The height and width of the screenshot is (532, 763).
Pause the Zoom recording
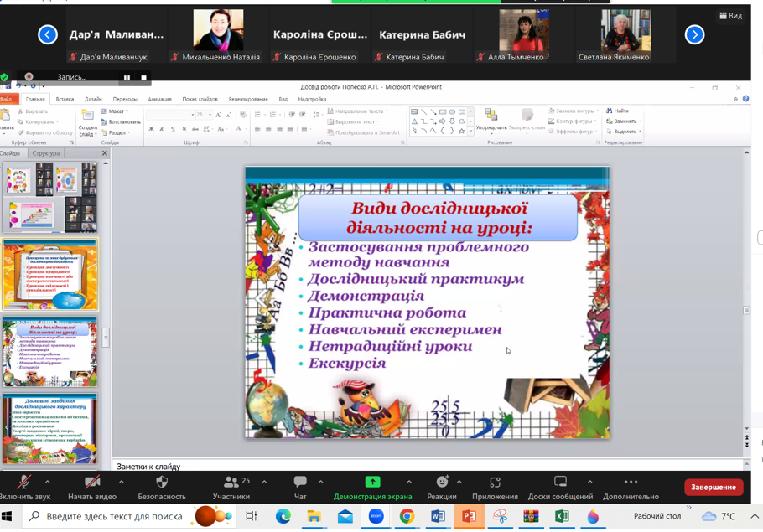coord(127,78)
